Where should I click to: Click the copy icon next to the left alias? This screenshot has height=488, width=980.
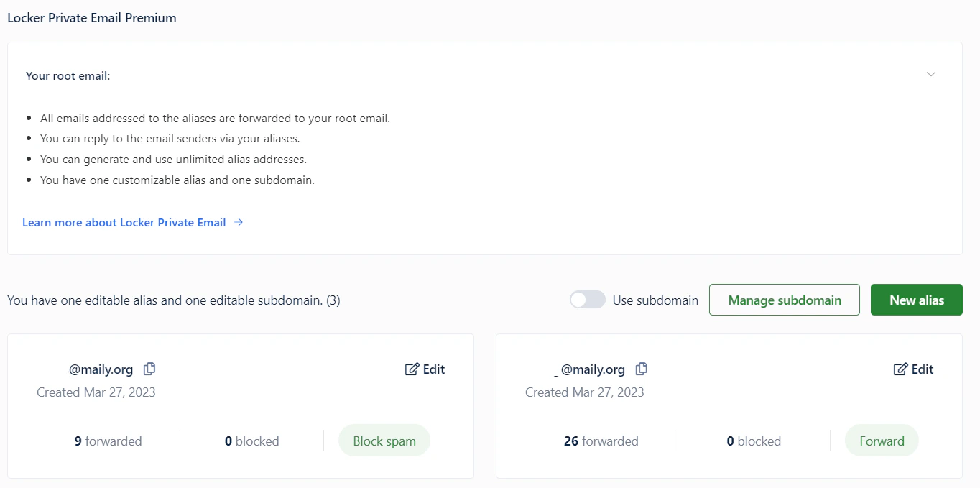point(149,368)
